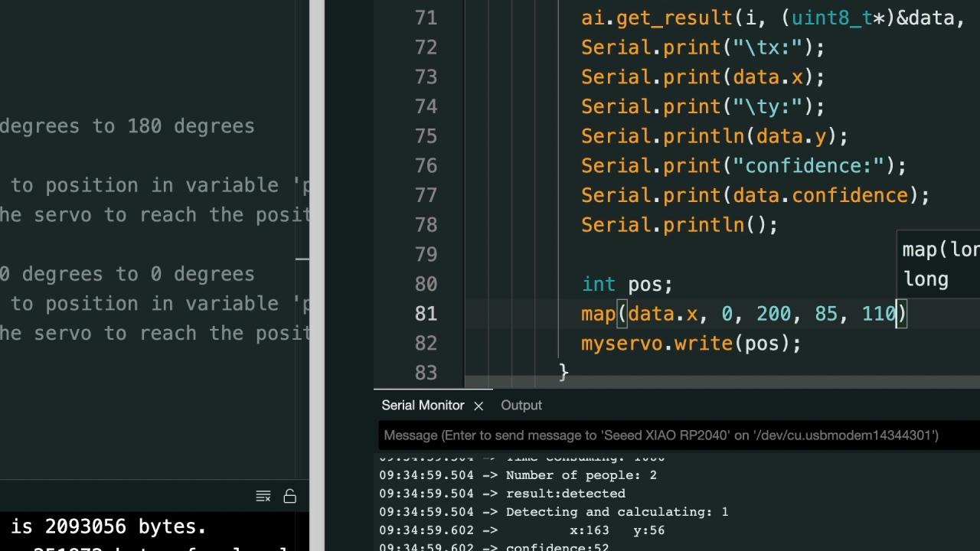Click Serial.println(); on line 78
This screenshot has height=551, width=980.
[x=679, y=225]
